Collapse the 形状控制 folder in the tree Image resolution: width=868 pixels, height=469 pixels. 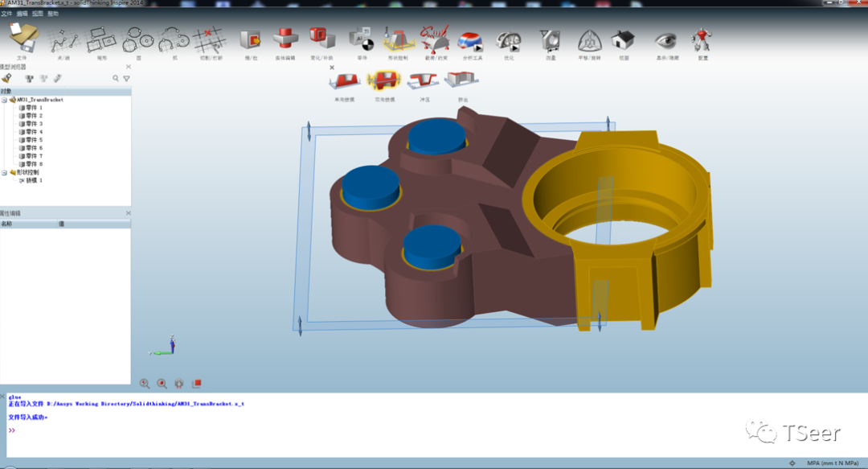[x=4, y=172]
